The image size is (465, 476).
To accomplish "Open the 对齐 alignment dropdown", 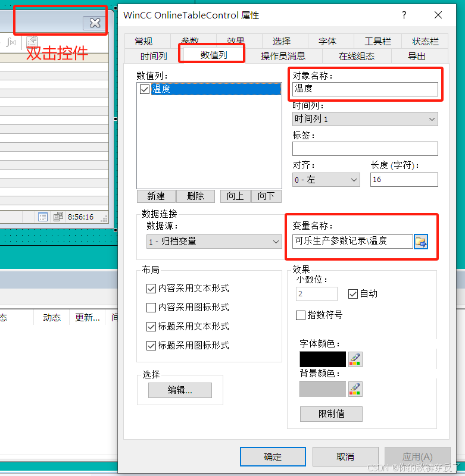I will (326, 180).
